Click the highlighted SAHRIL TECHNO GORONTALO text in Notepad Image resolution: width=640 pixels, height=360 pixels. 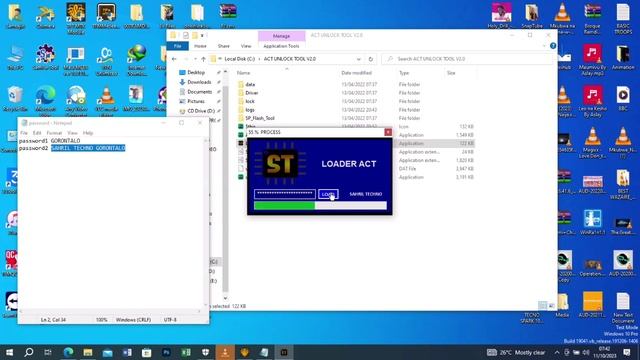[x=88, y=148]
